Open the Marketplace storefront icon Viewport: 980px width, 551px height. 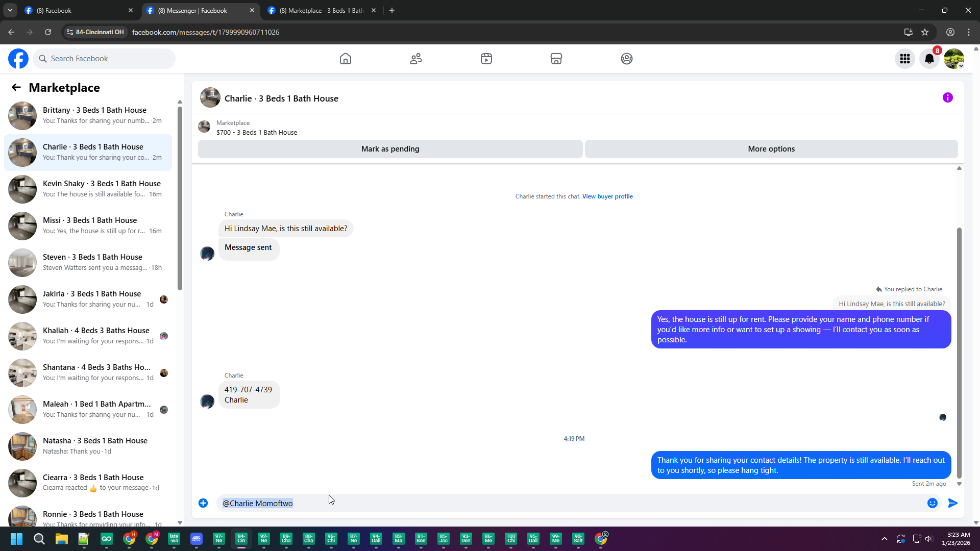pyautogui.click(x=556, y=59)
